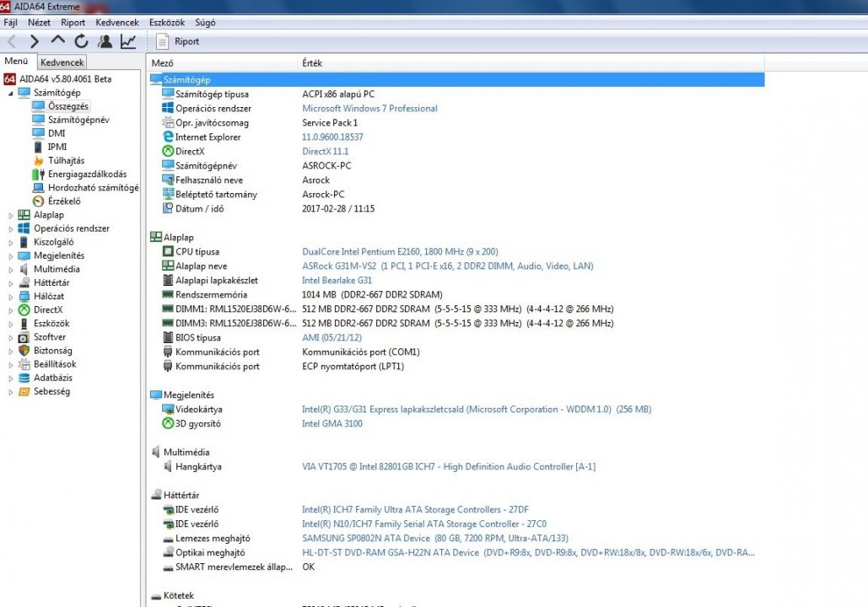
Task: Open the VIA VT1705 audio controller link
Action: [x=449, y=466]
